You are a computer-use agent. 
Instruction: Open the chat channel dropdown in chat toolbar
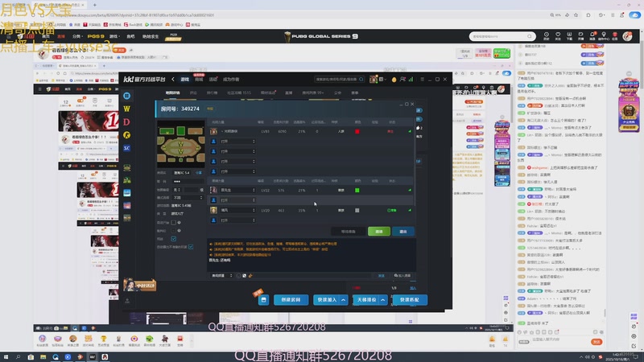(222, 276)
